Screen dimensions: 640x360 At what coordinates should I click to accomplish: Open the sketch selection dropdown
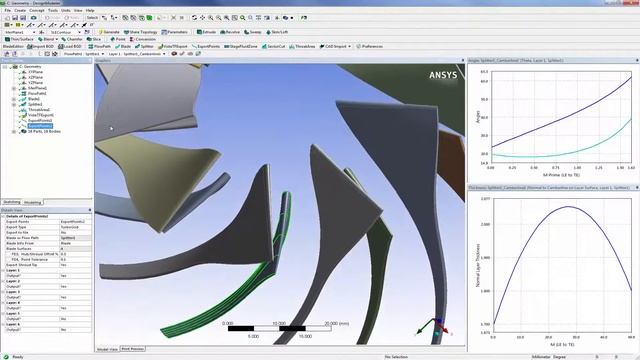pyautogui.click(x=79, y=32)
